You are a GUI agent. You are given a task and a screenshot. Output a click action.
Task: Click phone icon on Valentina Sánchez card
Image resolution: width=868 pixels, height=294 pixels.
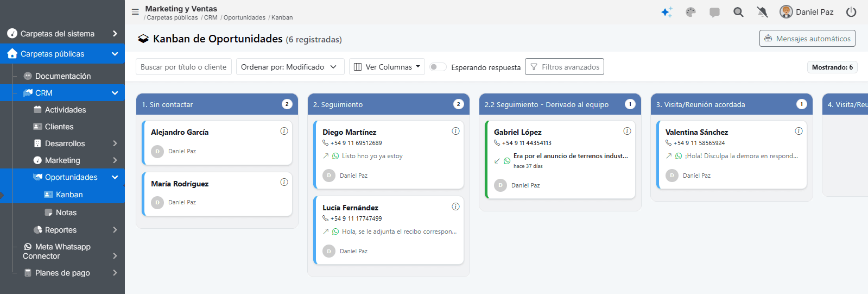coord(669,143)
